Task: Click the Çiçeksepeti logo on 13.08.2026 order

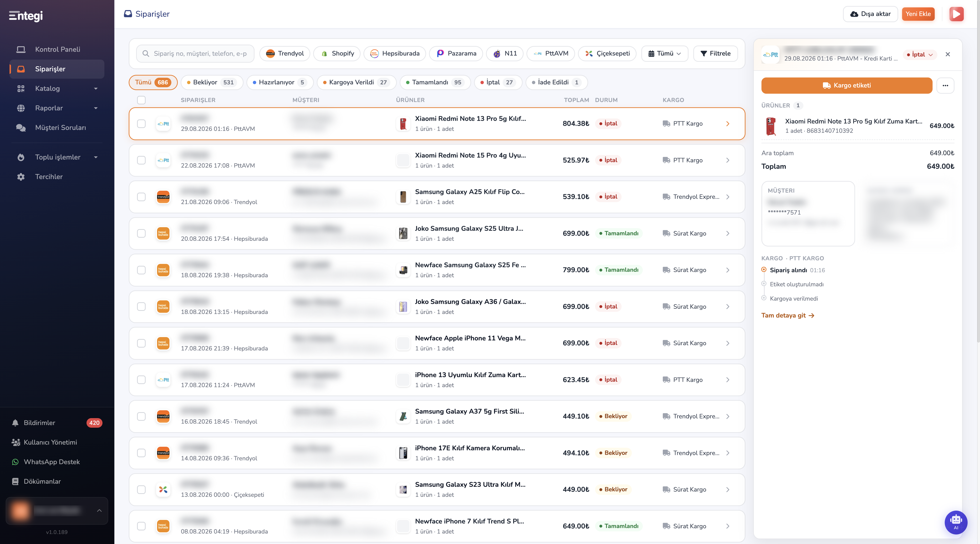Action: (x=163, y=489)
